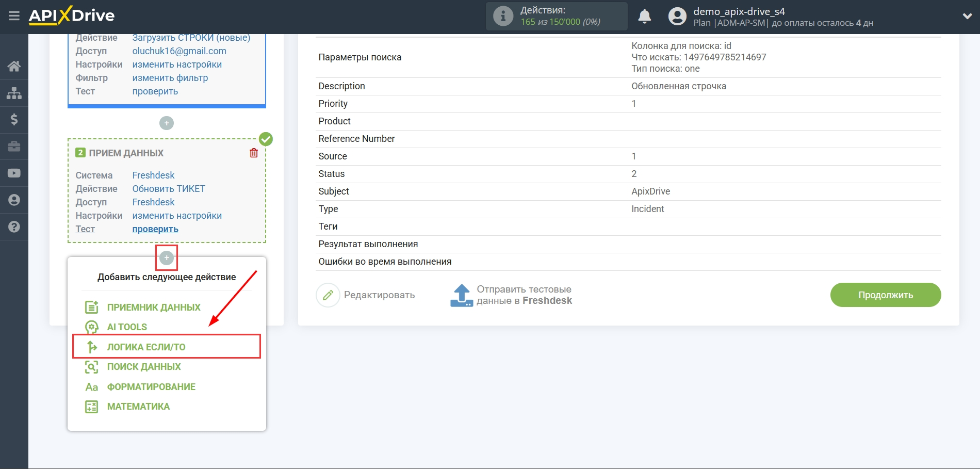Click the Ошибки во время выполнения label
Screen dimensions: 980x469
(385, 262)
